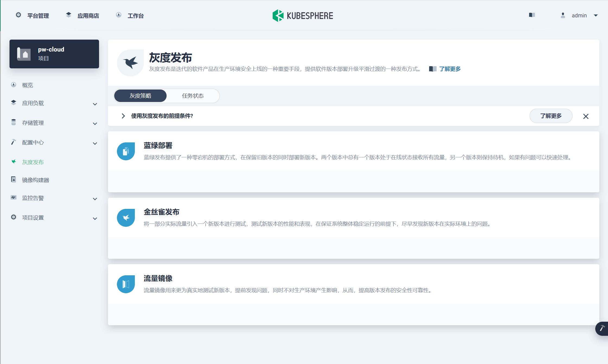This screenshot has height=364, width=608.
Task: Click the 了解更多 button in prerequisites bar
Action: click(551, 116)
